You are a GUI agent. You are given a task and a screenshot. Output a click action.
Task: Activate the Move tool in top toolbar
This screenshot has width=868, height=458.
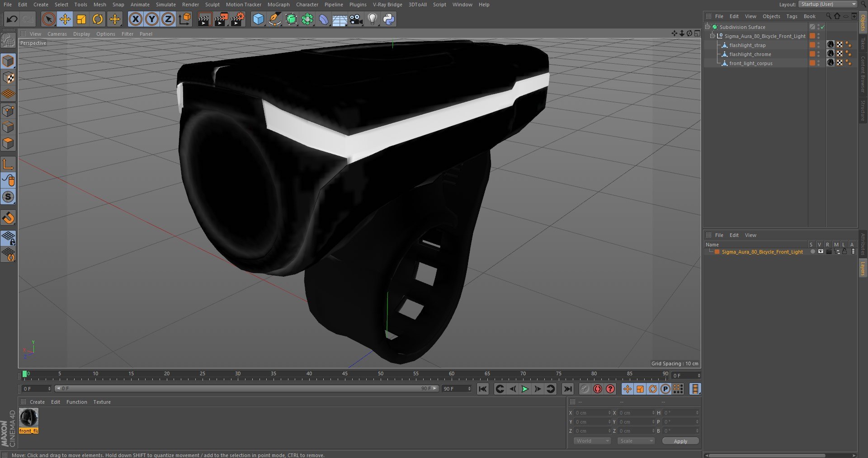click(65, 19)
